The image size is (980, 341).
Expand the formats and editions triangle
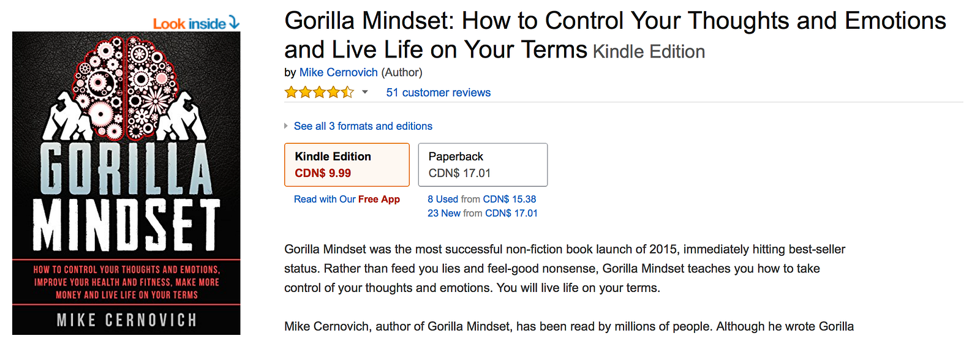pos(286,126)
